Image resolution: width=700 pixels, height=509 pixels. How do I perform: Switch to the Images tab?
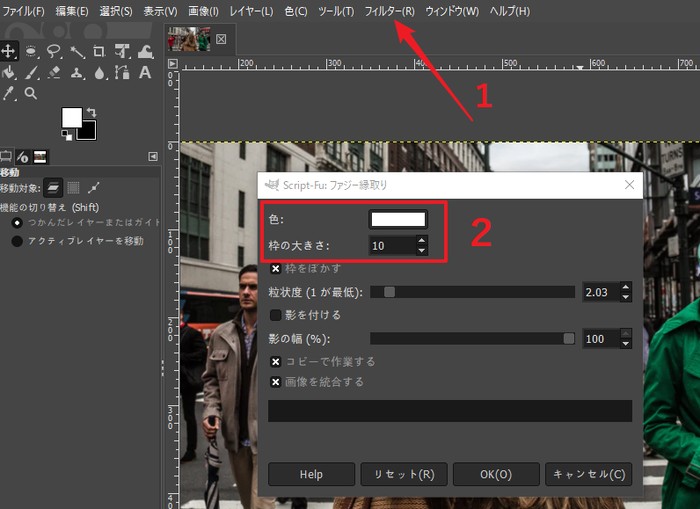click(40, 157)
